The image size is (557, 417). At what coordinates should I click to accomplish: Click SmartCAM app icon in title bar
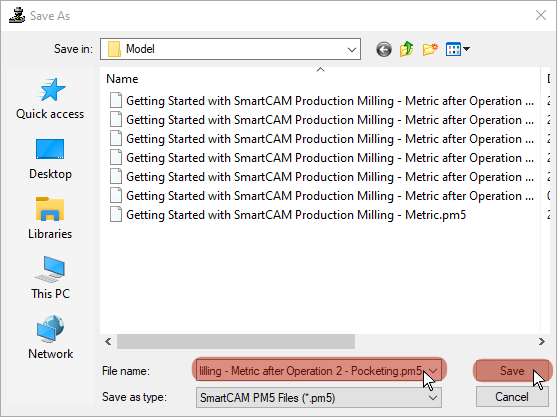17,16
